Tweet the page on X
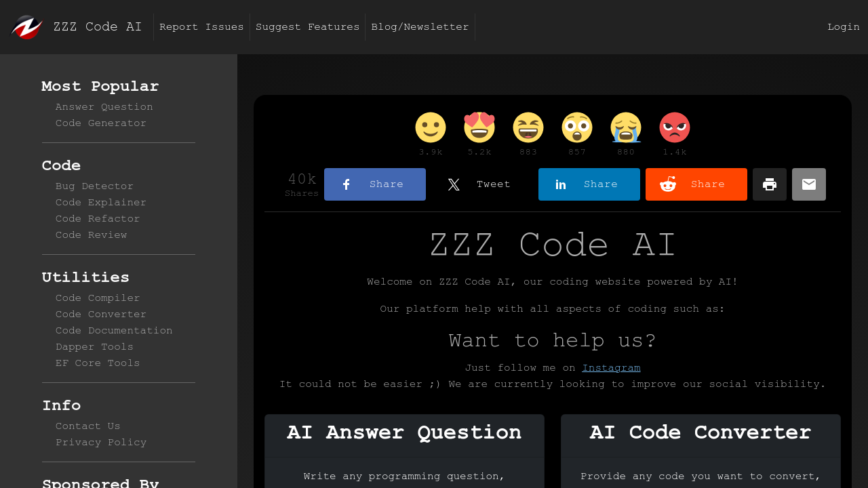This screenshot has width=868, height=488. tap(481, 184)
